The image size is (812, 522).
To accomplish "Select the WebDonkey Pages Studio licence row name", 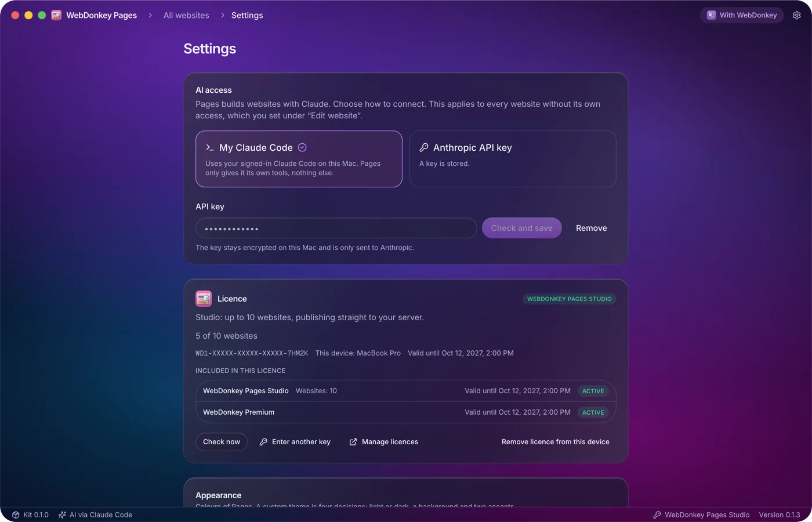I will point(246,391).
